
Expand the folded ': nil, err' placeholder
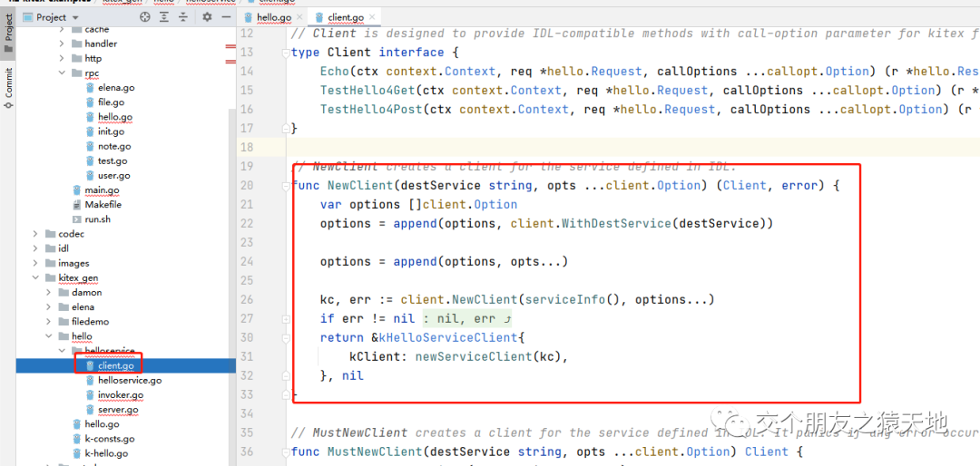tap(467, 318)
